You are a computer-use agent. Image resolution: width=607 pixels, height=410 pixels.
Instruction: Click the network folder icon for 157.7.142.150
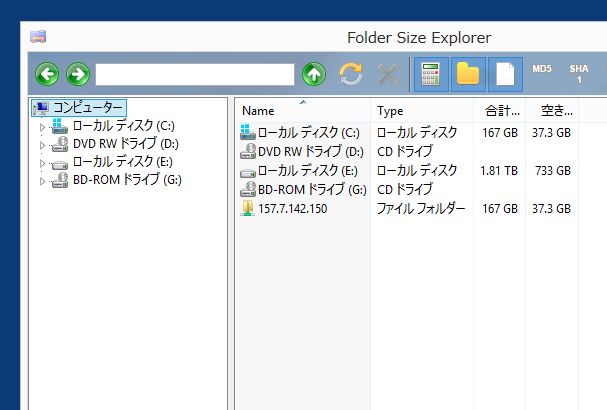(248, 208)
